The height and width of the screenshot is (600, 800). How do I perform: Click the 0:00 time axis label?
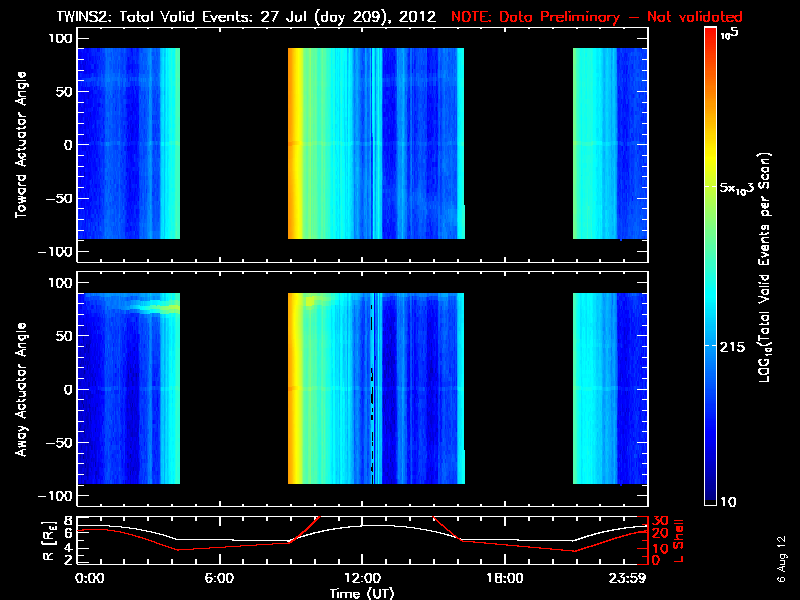(89, 578)
